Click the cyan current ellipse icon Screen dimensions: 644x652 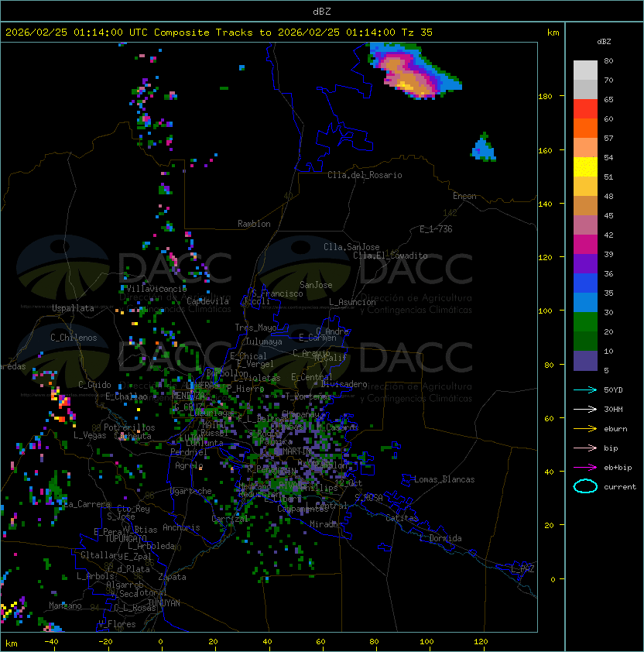[x=585, y=486]
